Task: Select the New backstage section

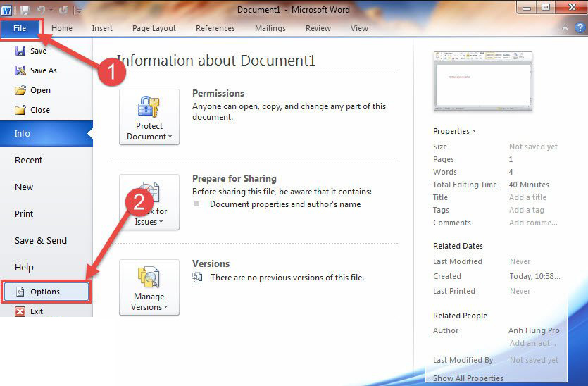Action: coord(24,187)
